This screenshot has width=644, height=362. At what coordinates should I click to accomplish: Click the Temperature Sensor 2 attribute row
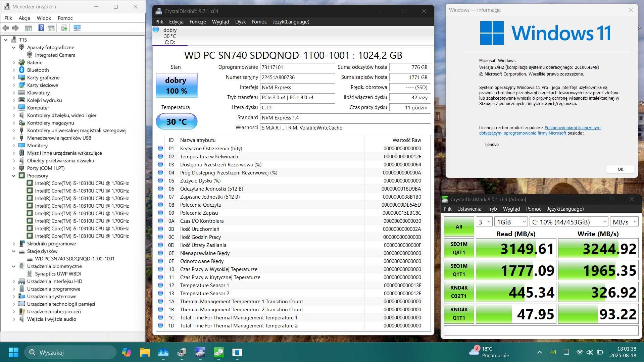(x=289, y=294)
